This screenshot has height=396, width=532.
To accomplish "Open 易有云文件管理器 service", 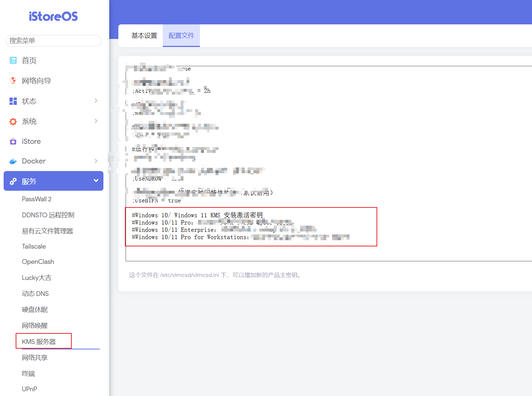I will (47, 231).
